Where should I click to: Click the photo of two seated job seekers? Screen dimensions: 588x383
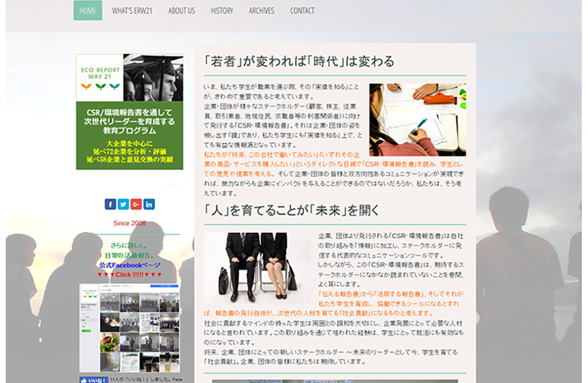tap(257, 268)
